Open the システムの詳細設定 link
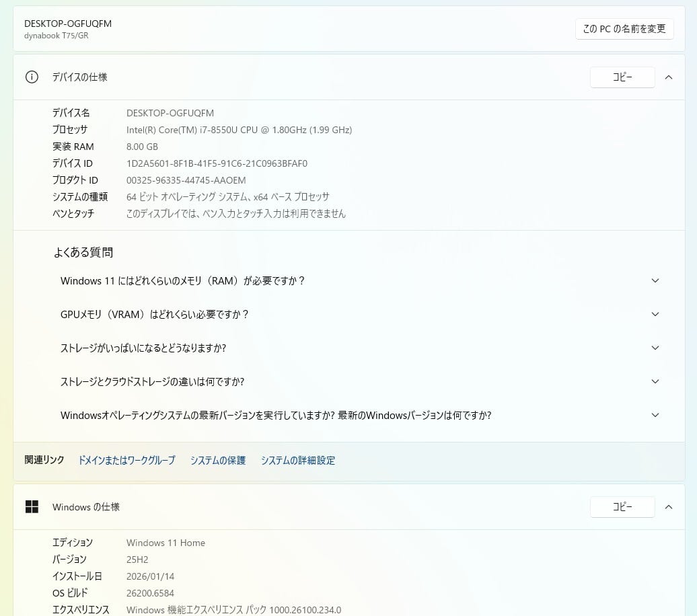This screenshot has height=616, width=697. click(x=297, y=461)
